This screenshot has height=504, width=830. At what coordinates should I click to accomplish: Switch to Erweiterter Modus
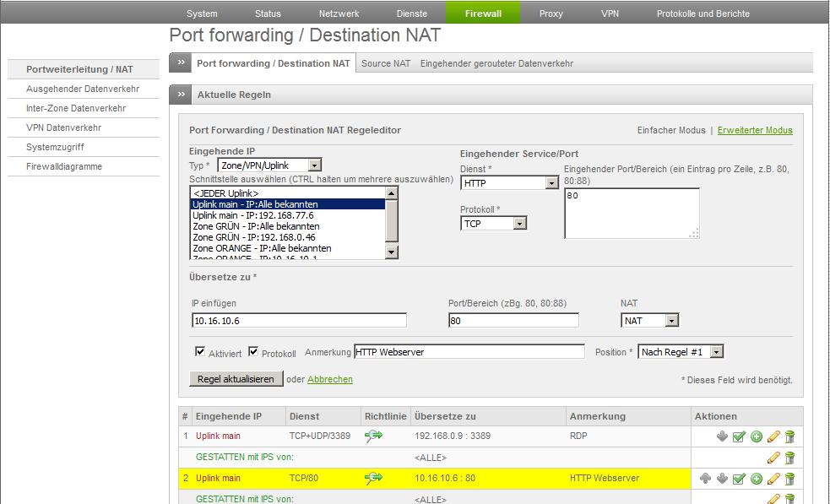[x=755, y=130]
